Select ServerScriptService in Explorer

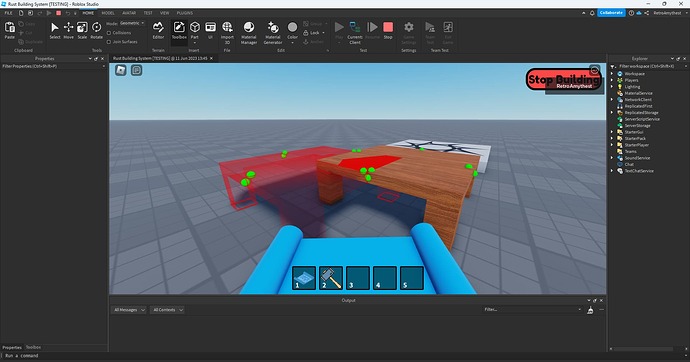pos(642,119)
